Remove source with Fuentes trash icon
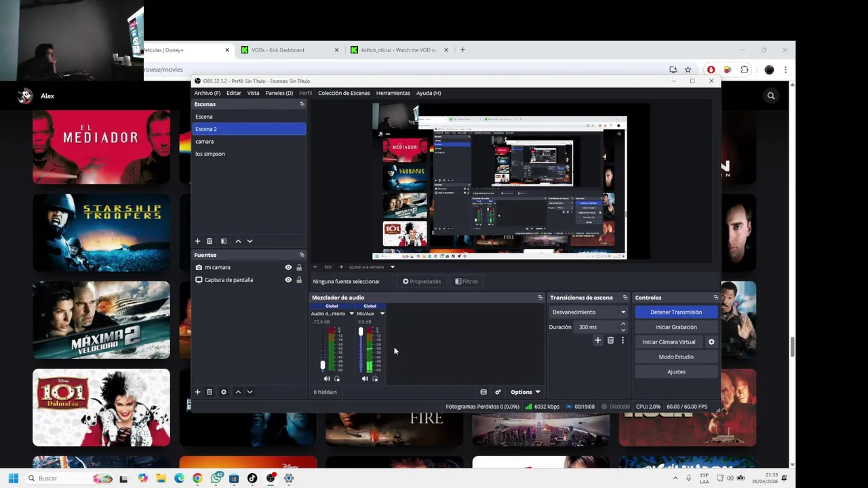868x488 pixels. click(x=210, y=392)
